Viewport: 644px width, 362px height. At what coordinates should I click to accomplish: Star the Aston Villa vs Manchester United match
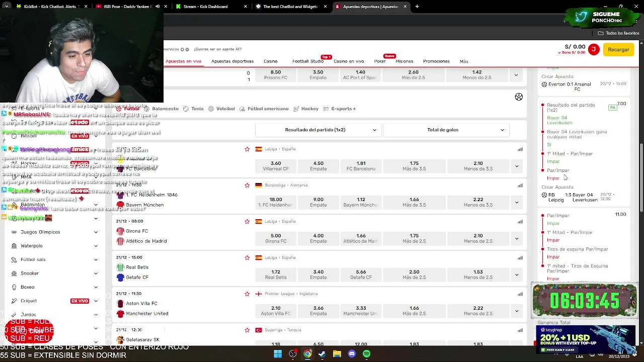tap(247, 294)
